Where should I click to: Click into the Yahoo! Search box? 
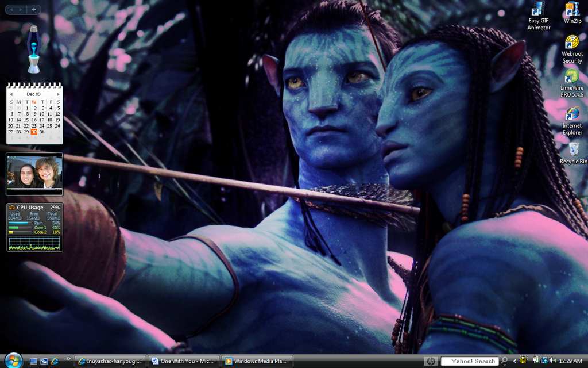pos(470,361)
